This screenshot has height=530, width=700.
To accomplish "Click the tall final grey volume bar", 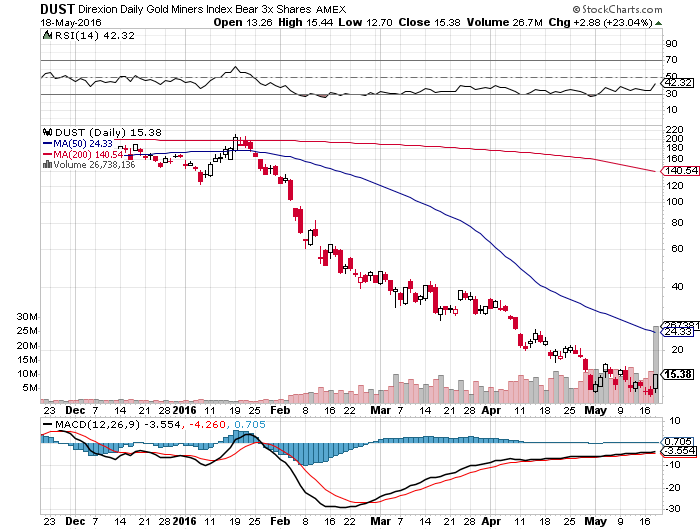I will pos(656,364).
